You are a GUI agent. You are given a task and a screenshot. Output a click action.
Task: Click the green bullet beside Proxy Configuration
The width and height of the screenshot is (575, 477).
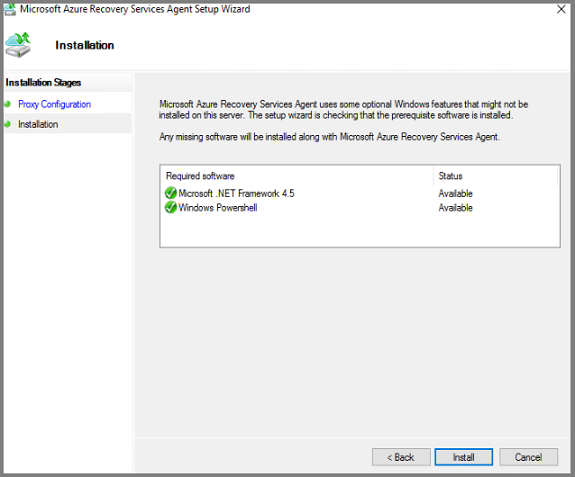pyautogui.click(x=8, y=104)
